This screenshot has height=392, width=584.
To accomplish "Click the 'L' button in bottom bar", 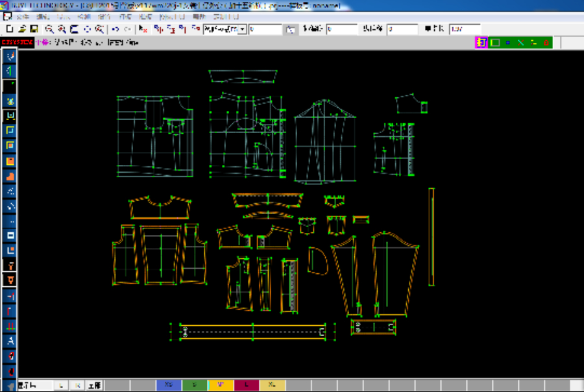I will [x=62, y=386].
